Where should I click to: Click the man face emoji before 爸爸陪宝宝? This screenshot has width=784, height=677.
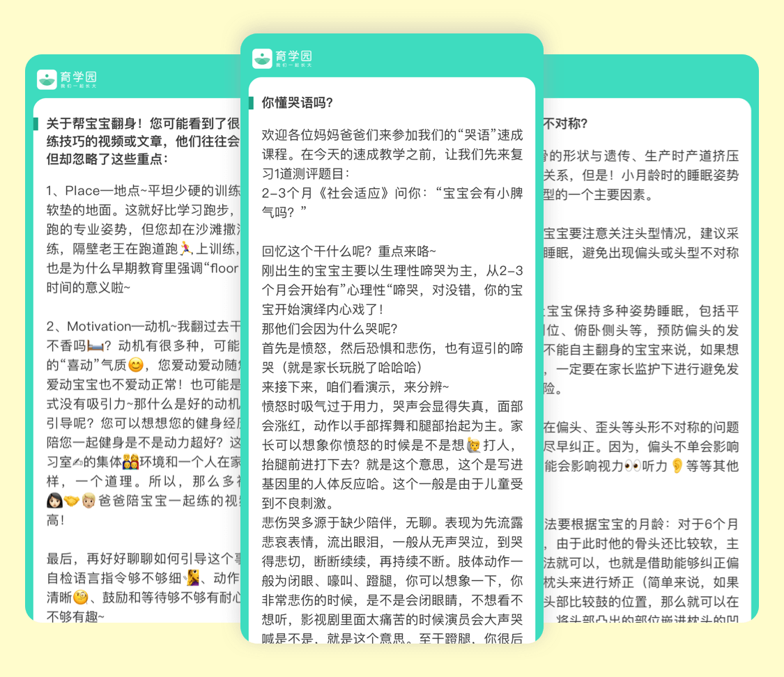coord(89,500)
